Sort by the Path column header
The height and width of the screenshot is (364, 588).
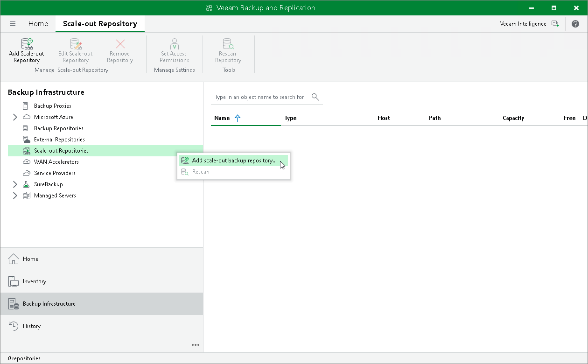(x=435, y=118)
